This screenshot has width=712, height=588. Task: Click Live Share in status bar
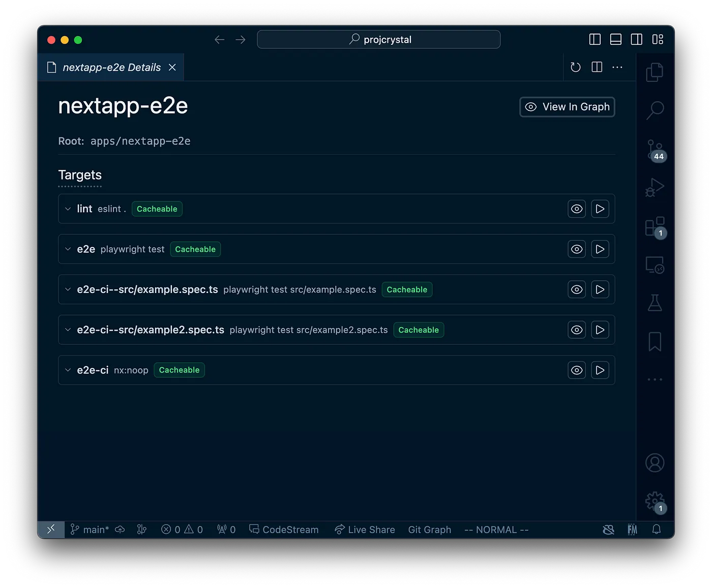pos(365,530)
